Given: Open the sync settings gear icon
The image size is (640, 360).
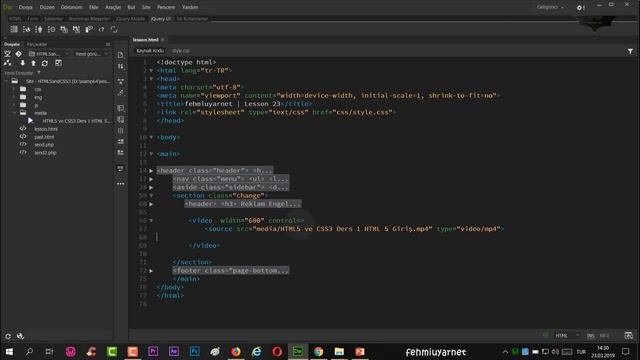Looking at the screenshot, I should click(580, 7).
